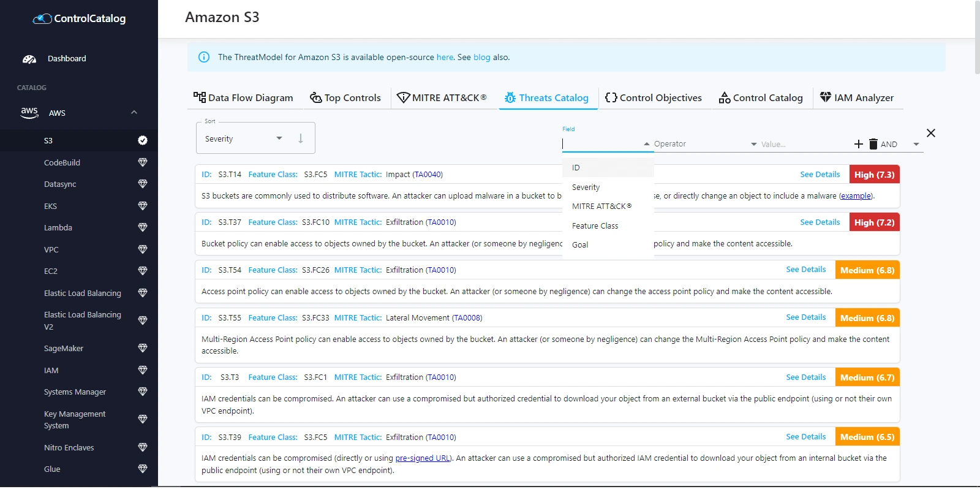Open the TA0008 Lateral Movement link
The width and height of the screenshot is (980, 489).
tap(467, 318)
